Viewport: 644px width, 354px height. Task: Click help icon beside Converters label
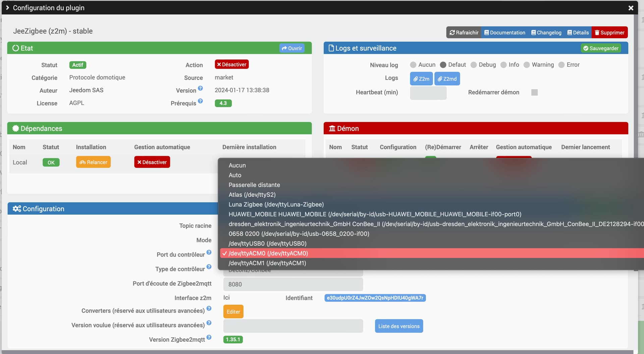pos(209,308)
